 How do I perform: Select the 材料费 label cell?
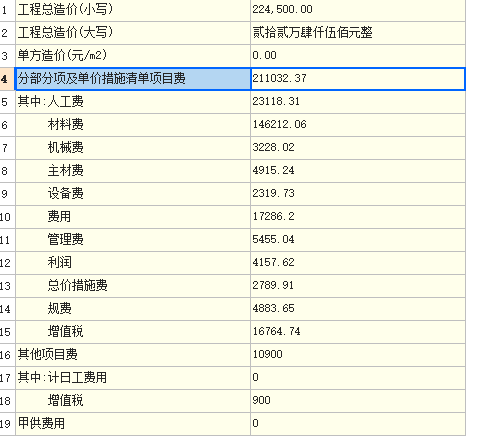coord(133,125)
